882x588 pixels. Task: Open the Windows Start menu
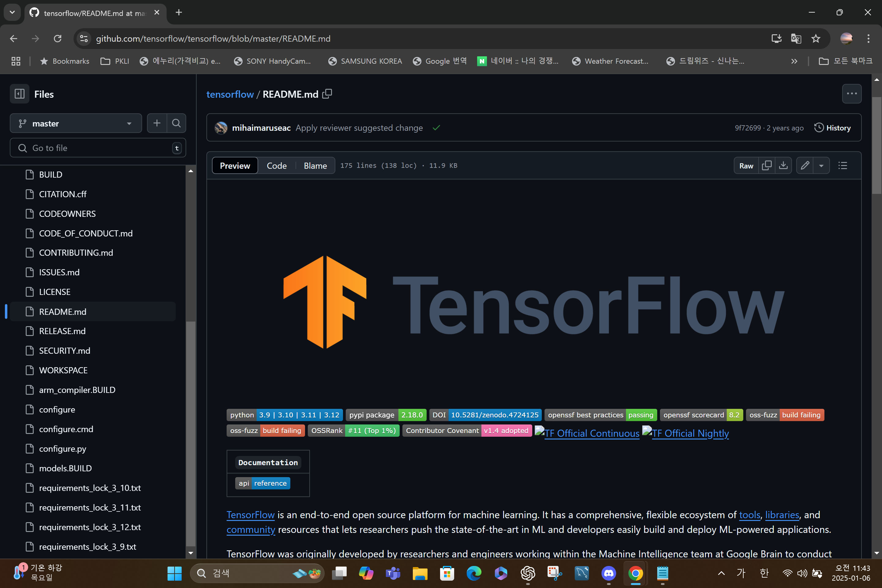point(174,573)
